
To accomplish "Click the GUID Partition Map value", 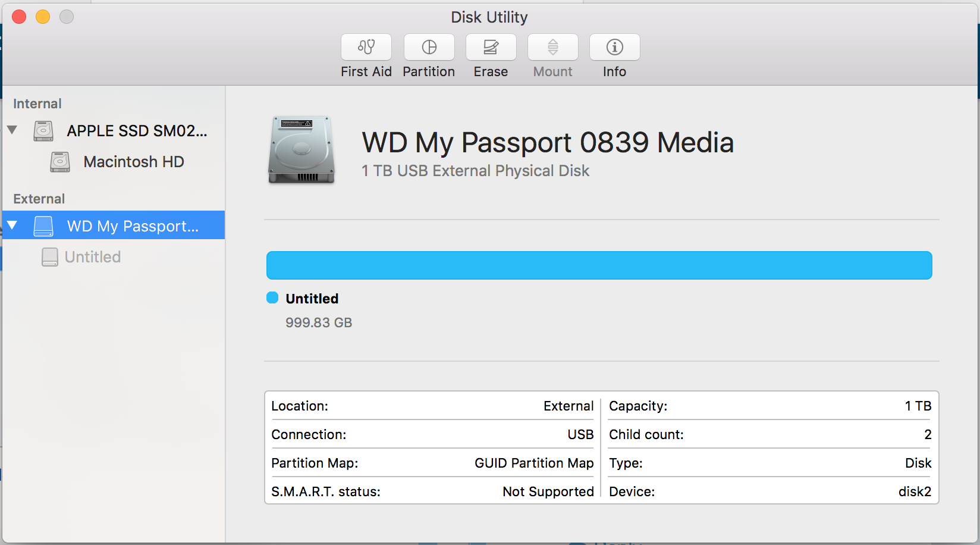I will [x=534, y=463].
